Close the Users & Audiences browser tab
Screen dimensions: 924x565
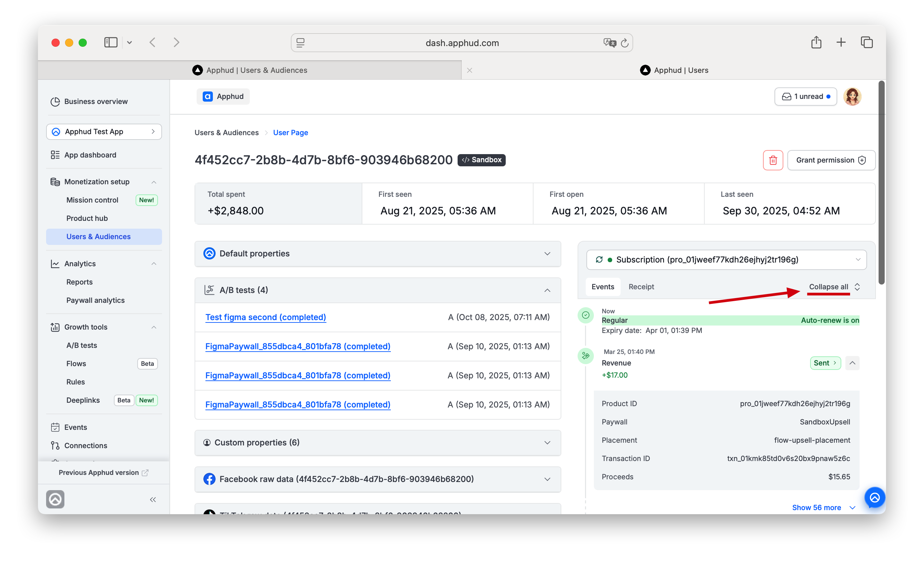click(x=469, y=70)
